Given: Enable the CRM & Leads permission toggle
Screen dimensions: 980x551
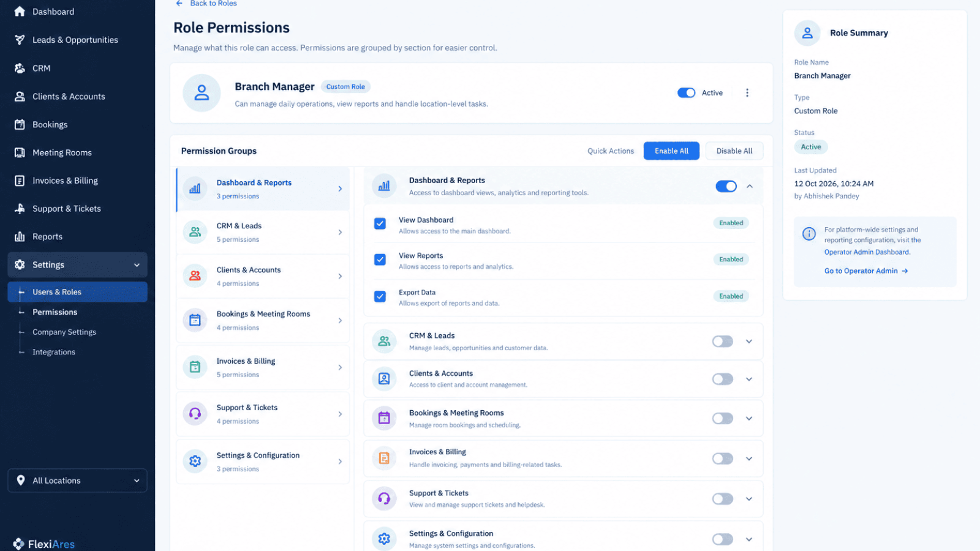Looking at the screenshot, I should click(722, 342).
